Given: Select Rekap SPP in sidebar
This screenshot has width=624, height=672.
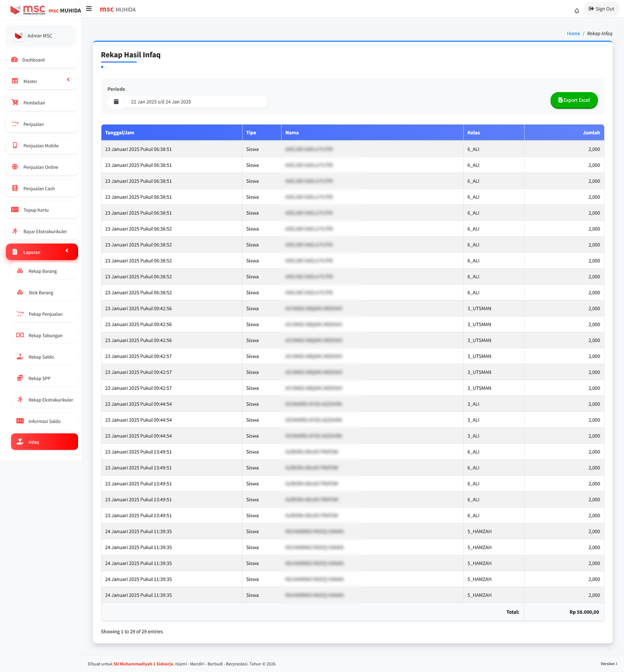Looking at the screenshot, I should (x=39, y=378).
